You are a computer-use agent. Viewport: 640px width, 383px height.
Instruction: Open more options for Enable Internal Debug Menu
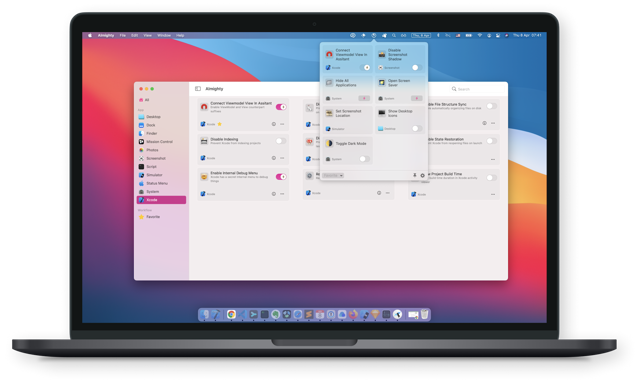pyautogui.click(x=282, y=194)
